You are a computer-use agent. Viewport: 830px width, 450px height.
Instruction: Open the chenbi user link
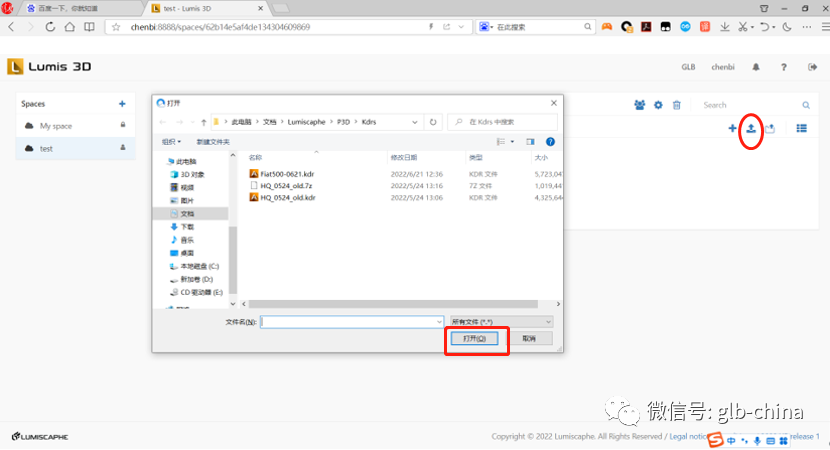723,67
